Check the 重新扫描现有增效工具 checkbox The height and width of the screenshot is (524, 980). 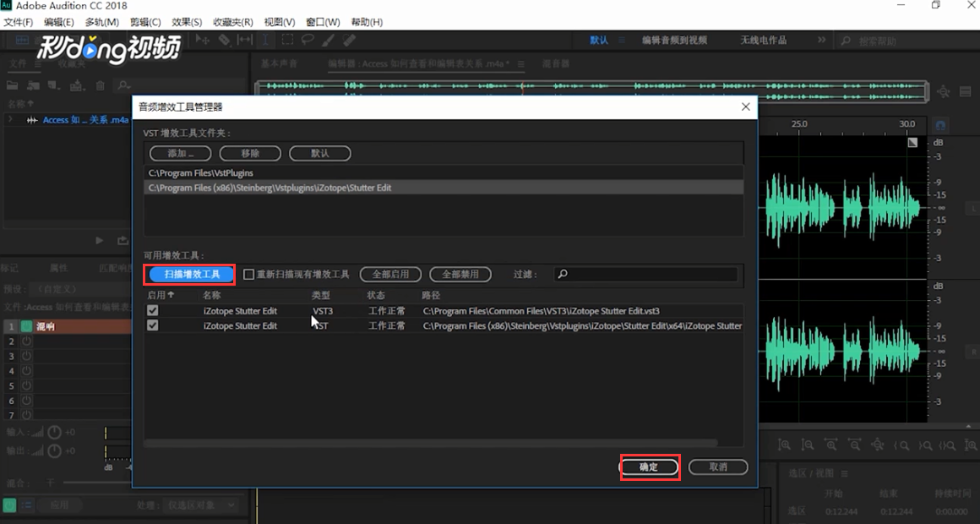click(x=248, y=275)
